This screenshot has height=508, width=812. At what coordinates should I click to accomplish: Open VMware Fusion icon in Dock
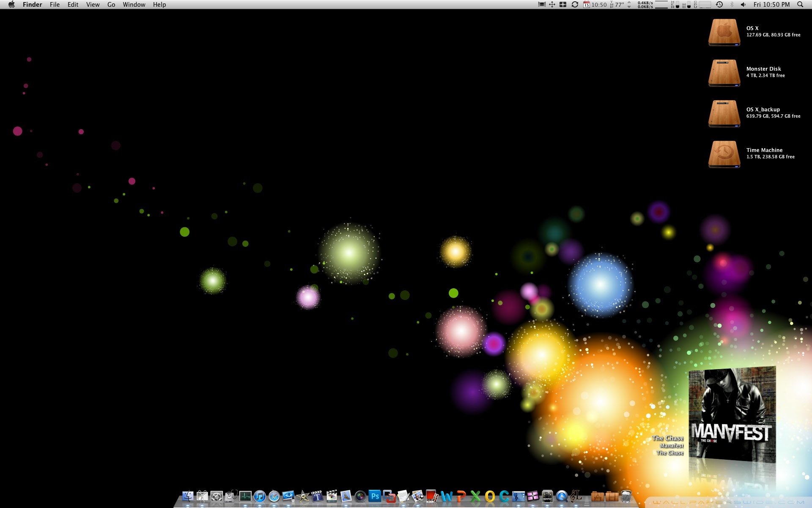pyautogui.click(x=389, y=496)
